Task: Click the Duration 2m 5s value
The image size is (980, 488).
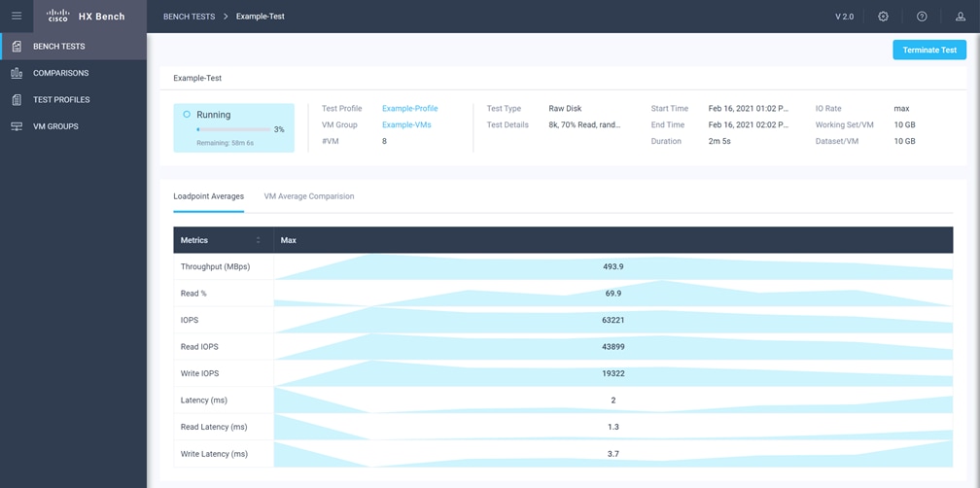Action: click(719, 141)
